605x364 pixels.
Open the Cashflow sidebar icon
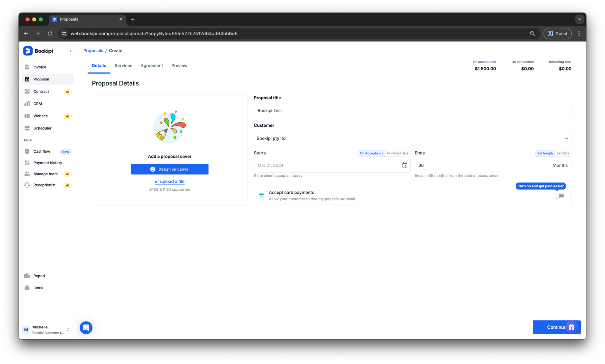[27, 151]
